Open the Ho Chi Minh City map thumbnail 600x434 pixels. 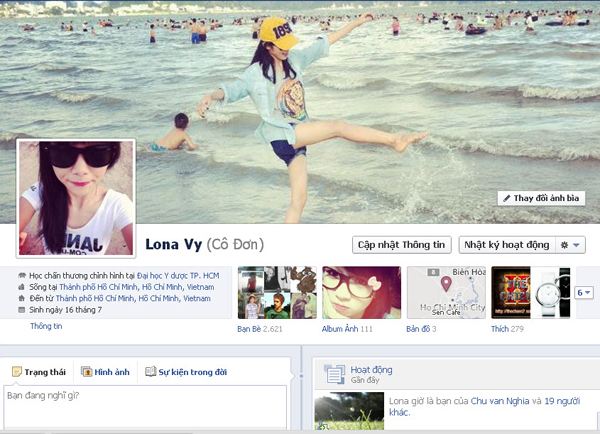(x=446, y=293)
